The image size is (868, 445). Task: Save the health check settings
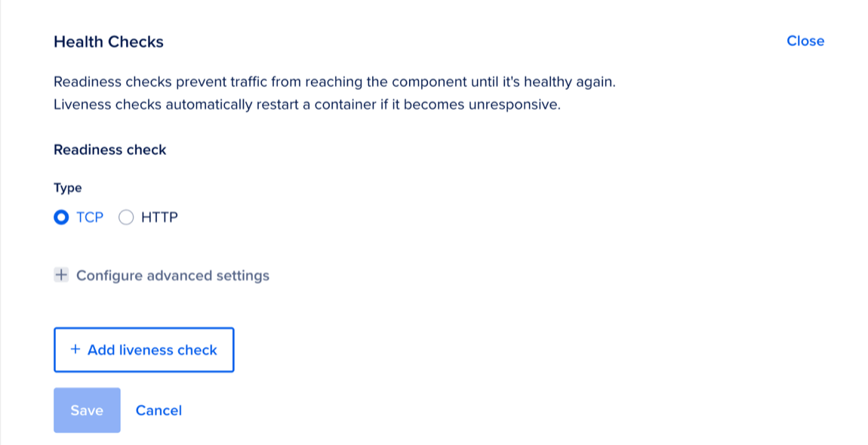tap(87, 410)
